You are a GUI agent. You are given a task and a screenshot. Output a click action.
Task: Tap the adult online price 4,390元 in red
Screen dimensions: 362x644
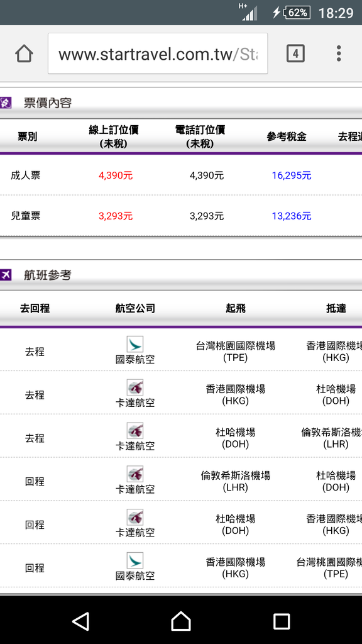116,176
